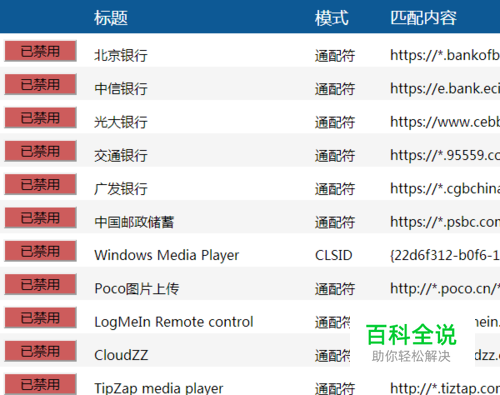This screenshot has height=395, width=500.
Task: Toggle the 已禁用 button for 交通银行
Action: 40,151
